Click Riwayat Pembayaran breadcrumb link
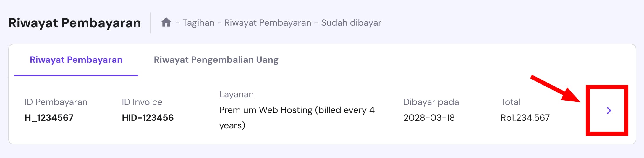 point(268,23)
